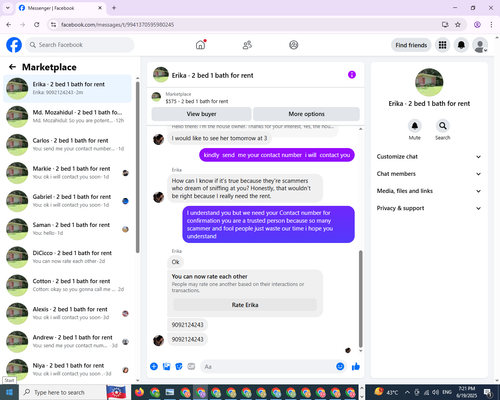Select the Messenger | Facebook tab
The height and width of the screenshot is (400, 500).
click(x=60, y=8)
